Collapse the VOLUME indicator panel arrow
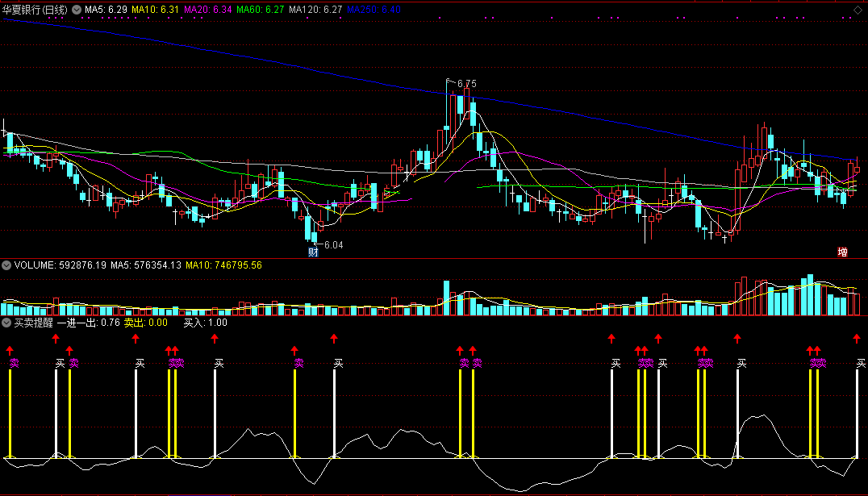 tap(6, 265)
